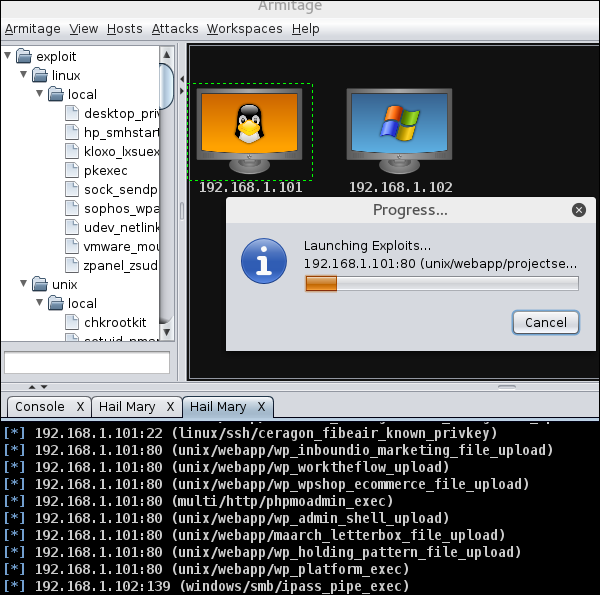The width and height of the screenshot is (600, 595).
Task: Open the Attacks menu
Action: pyautogui.click(x=175, y=29)
